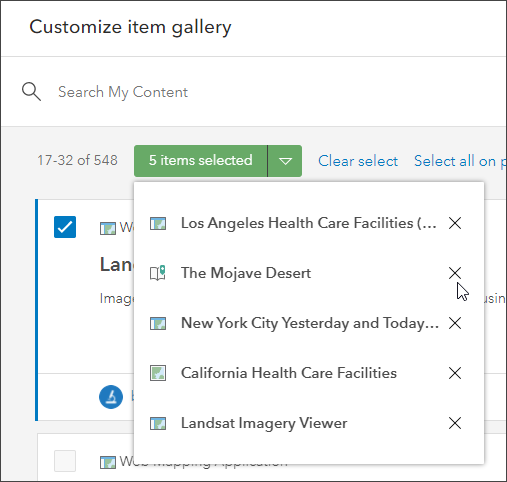Click California Health Care Facilities web map icon
Viewport: 507px width, 482px height.
[158, 373]
